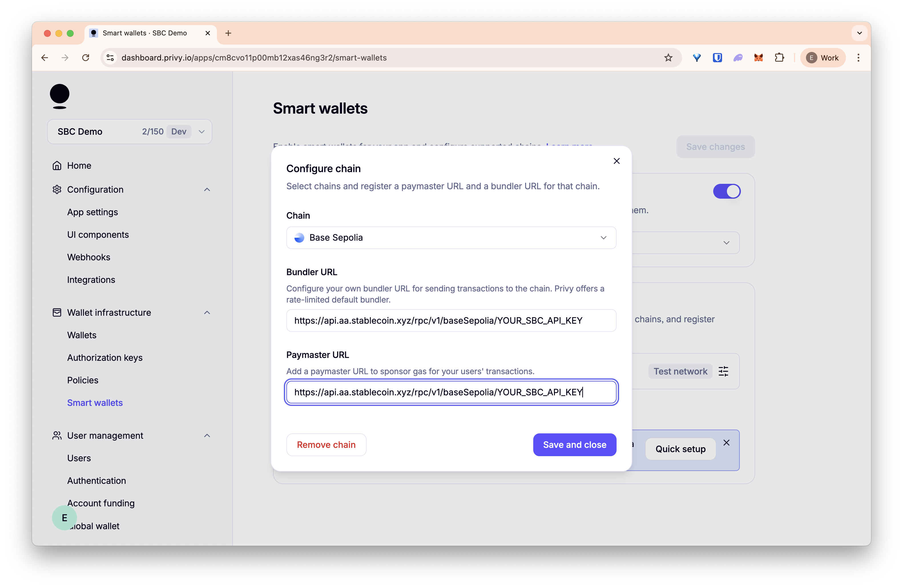Open Integrations page

click(91, 279)
